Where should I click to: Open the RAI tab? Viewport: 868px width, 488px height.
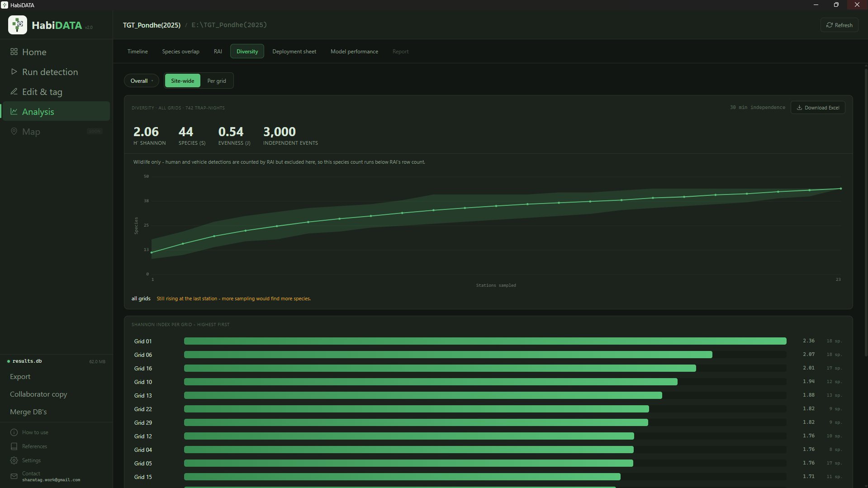(x=218, y=52)
